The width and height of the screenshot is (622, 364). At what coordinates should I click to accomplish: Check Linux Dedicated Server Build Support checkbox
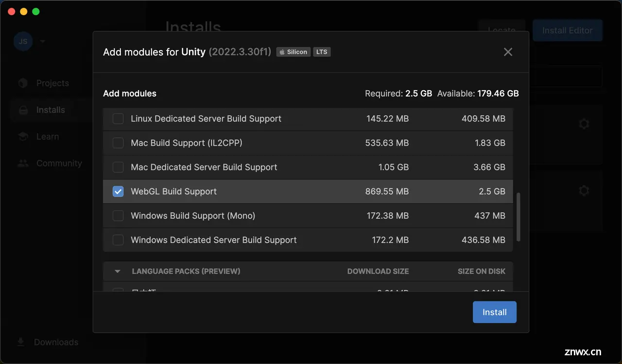click(x=118, y=118)
